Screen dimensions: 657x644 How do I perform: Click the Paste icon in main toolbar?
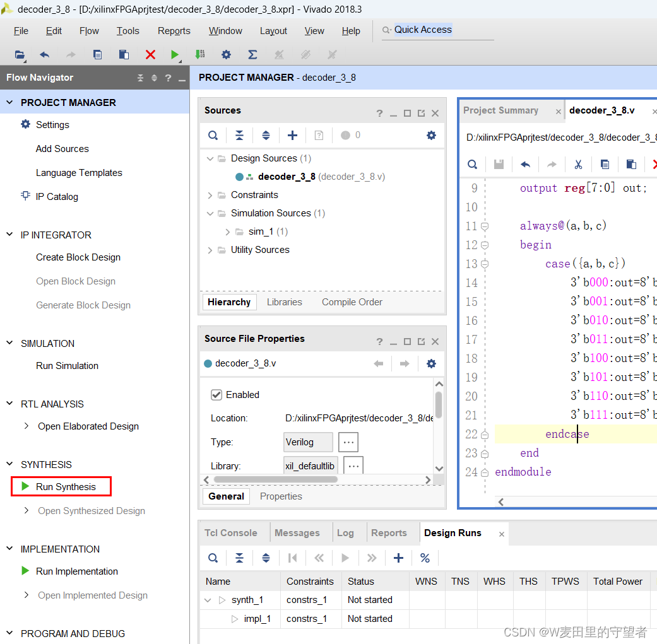(x=124, y=54)
